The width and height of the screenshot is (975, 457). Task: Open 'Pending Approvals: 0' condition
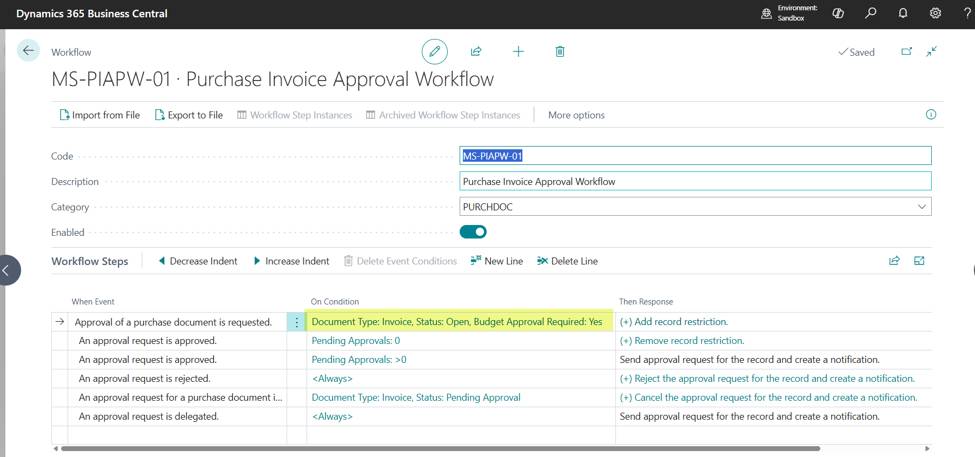356,341
